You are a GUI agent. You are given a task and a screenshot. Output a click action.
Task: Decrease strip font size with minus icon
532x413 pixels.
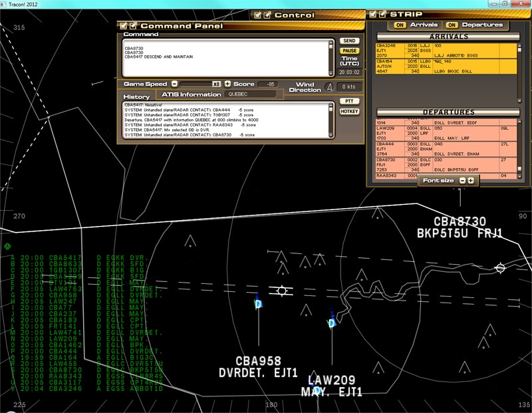[x=462, y=180]
